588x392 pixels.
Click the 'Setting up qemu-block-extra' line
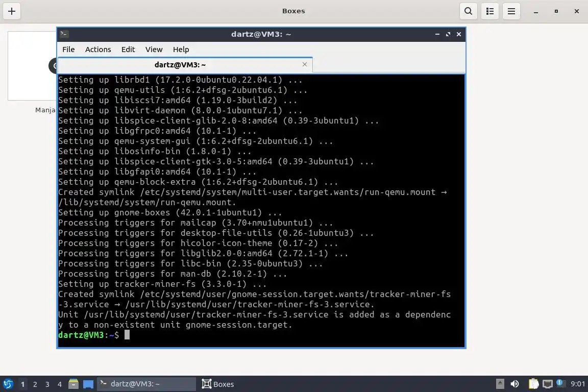pyautogui.click(x=198, y=182)
